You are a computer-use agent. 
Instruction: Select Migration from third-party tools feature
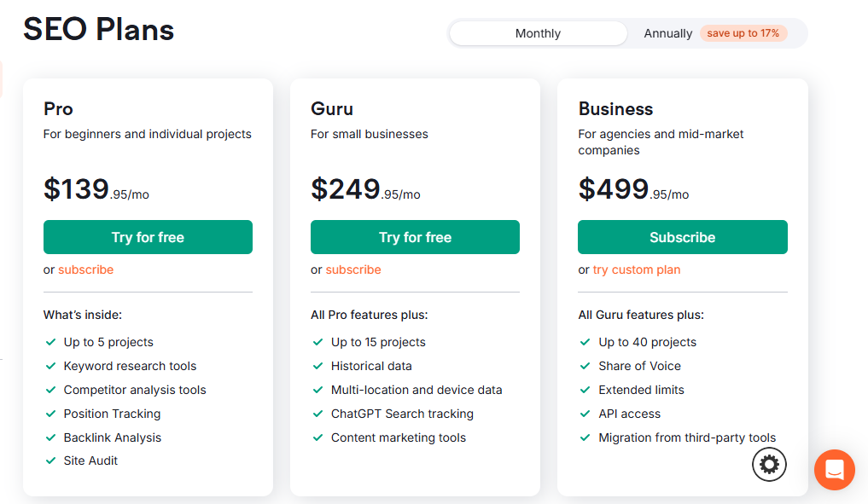click(x=687, y=437)
